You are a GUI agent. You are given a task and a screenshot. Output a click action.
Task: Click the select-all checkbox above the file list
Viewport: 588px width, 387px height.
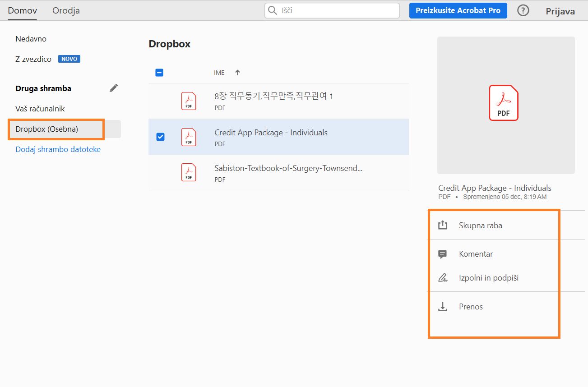159,72
